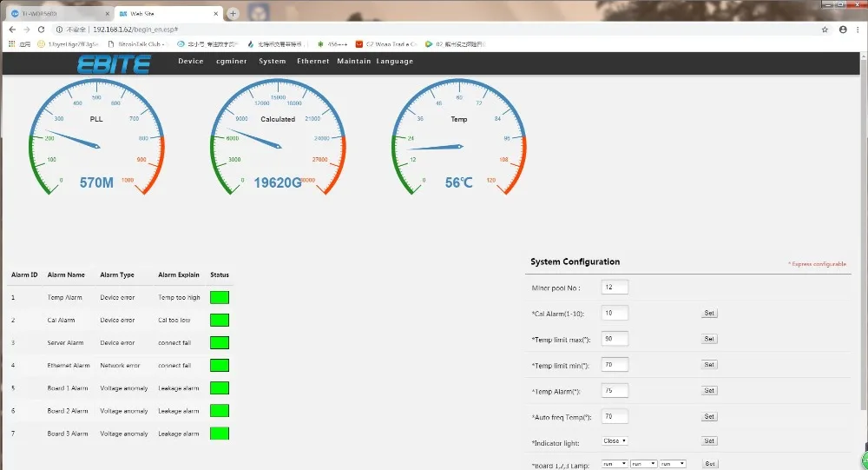868x470 pixels.
Task: Click the Calculated hashrate gauge
Action: [278, 137]
